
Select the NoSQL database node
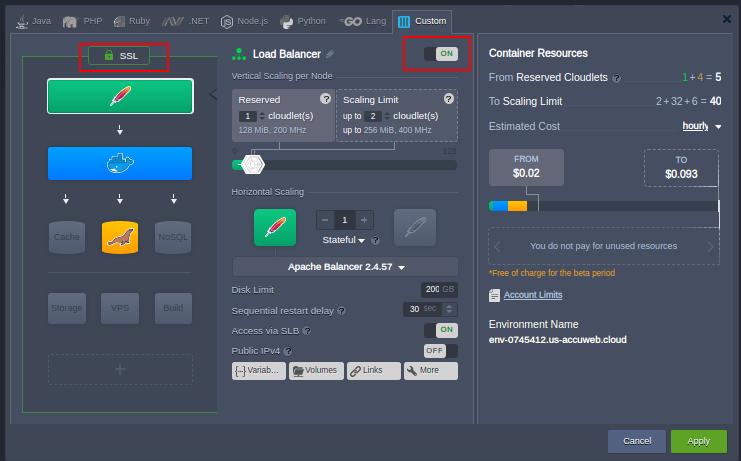[172, 237]
